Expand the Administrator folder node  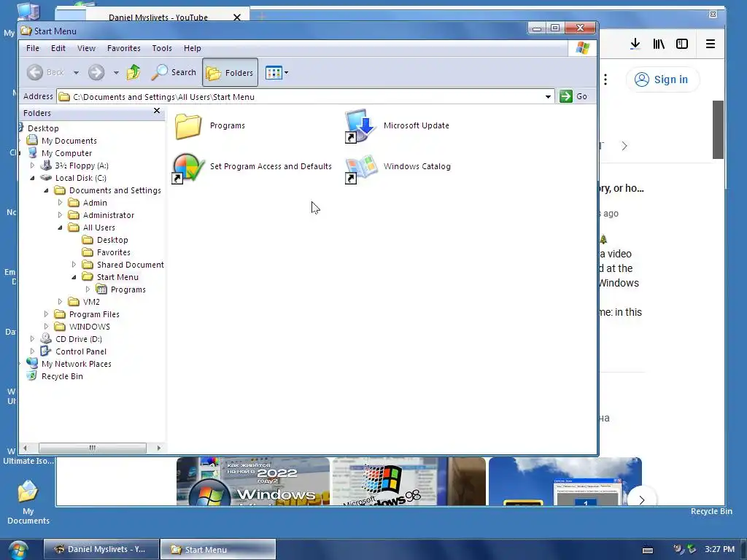point(60,215)
